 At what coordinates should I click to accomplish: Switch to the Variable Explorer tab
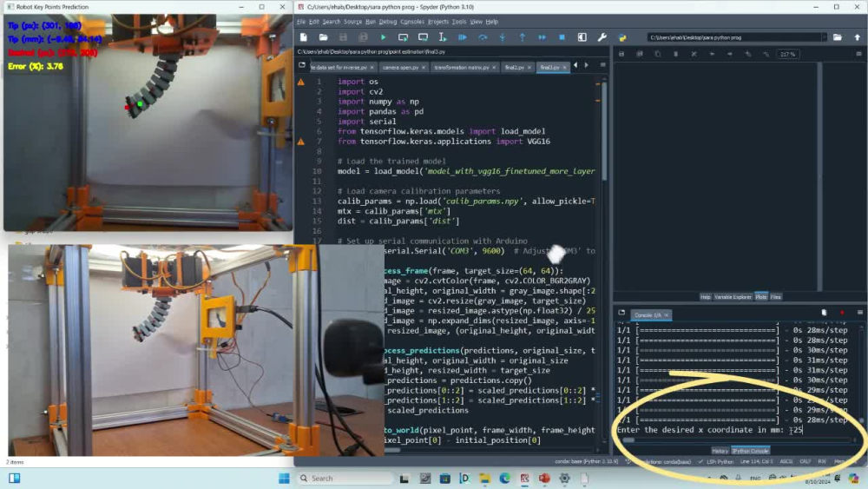pyautogui.click(x=733, y=297)
